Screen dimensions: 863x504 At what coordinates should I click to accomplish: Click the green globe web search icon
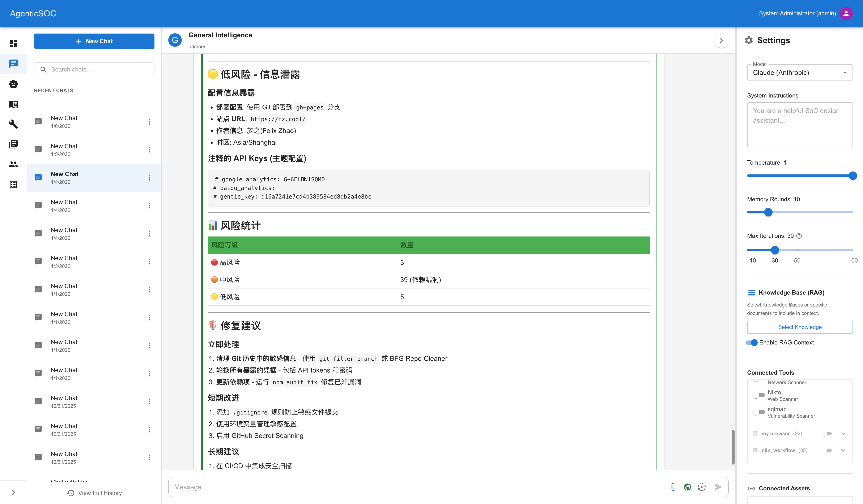687,487
